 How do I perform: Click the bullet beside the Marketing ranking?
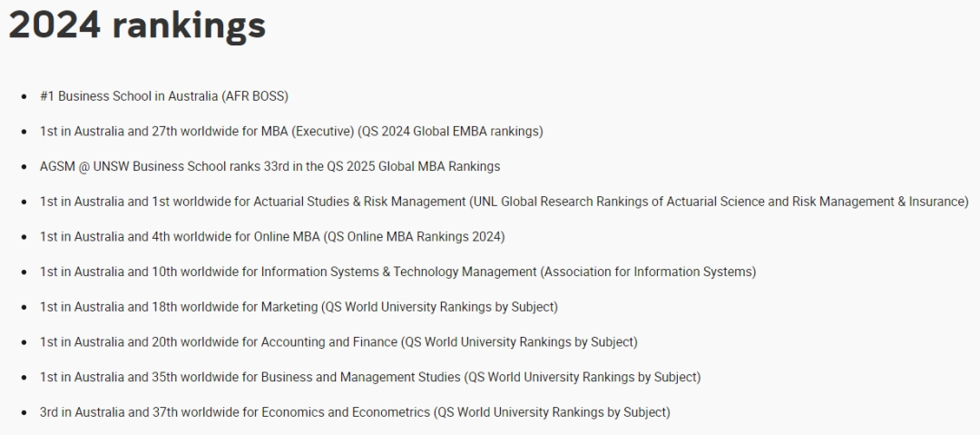point(24,307)
